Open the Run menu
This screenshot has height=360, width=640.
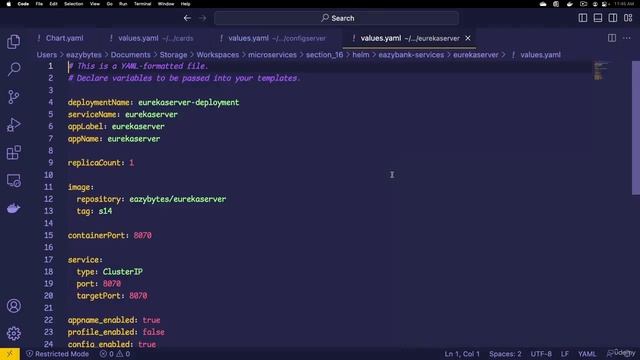pos(123,4)
